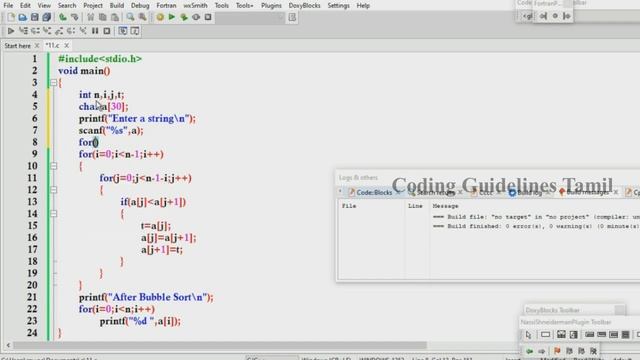
Task: Click the Line column header in logs
Action: tap(415, 206)
